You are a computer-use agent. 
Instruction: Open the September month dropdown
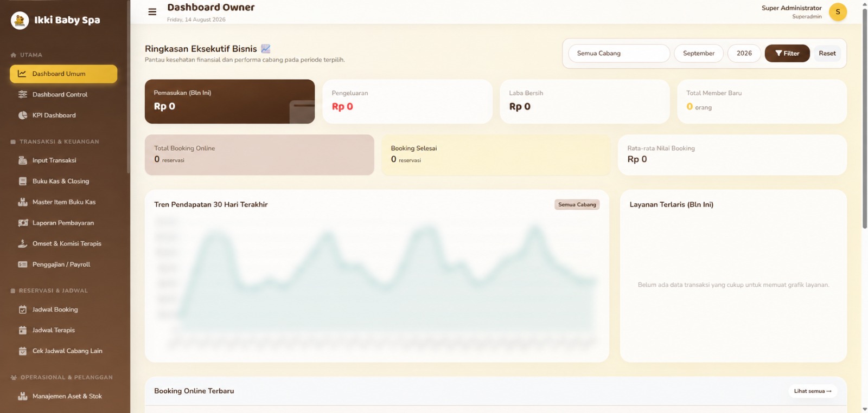click(699, 53)
